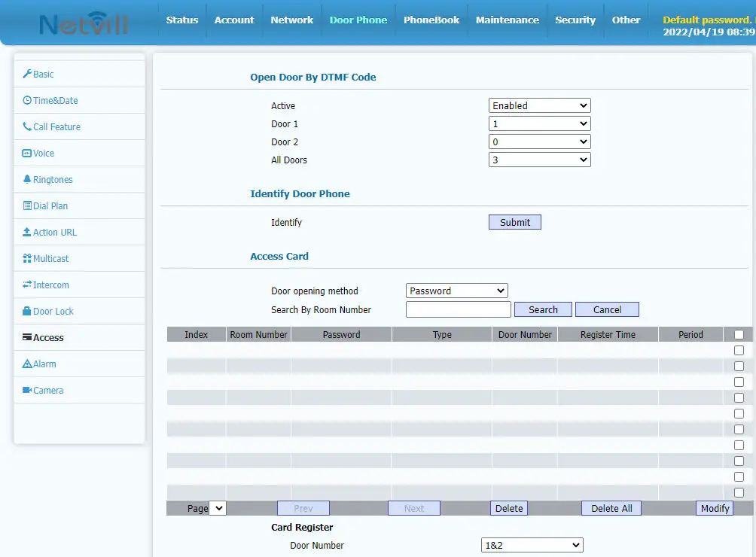Expand the Door opening method dropdown
The height and width of the screenshot is (557, 756).
click(457, 291)
